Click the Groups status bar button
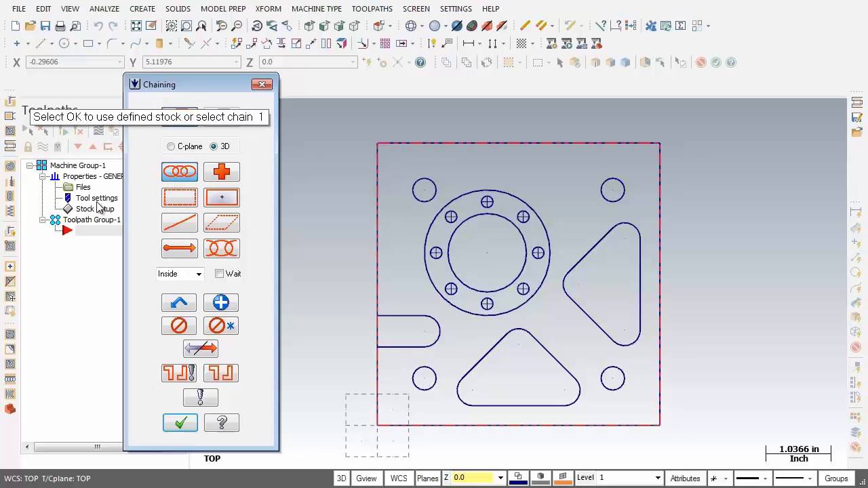Screen dimensions: 868x488 [836, 478]
